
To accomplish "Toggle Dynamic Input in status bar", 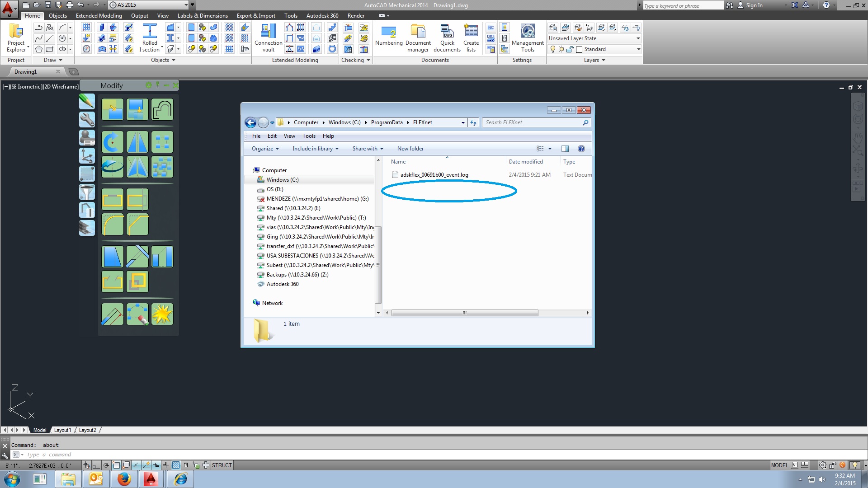I will click(156, 465).
